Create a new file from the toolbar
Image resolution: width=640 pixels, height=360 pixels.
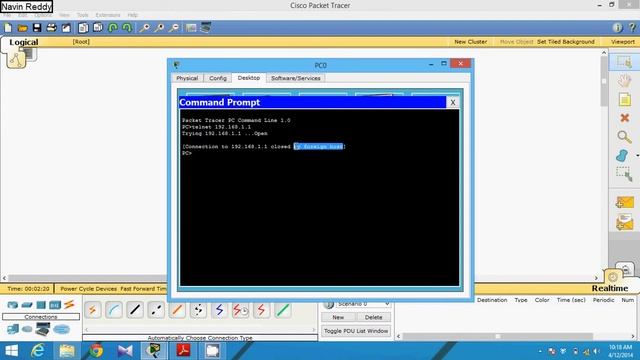[x=8, y=28]
